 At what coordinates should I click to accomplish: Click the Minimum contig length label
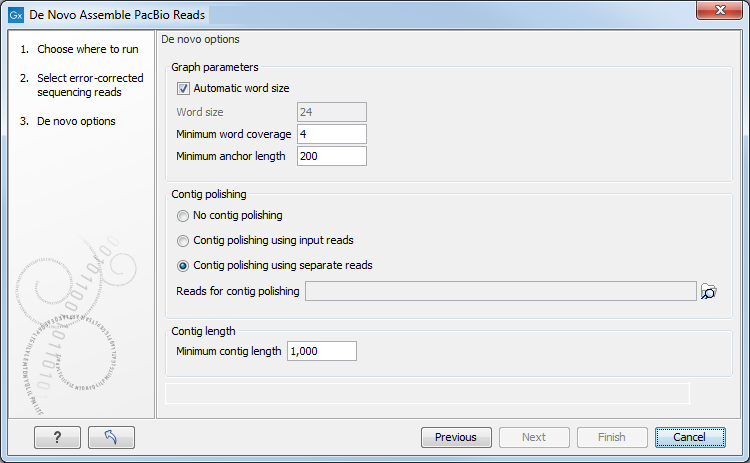229,352
